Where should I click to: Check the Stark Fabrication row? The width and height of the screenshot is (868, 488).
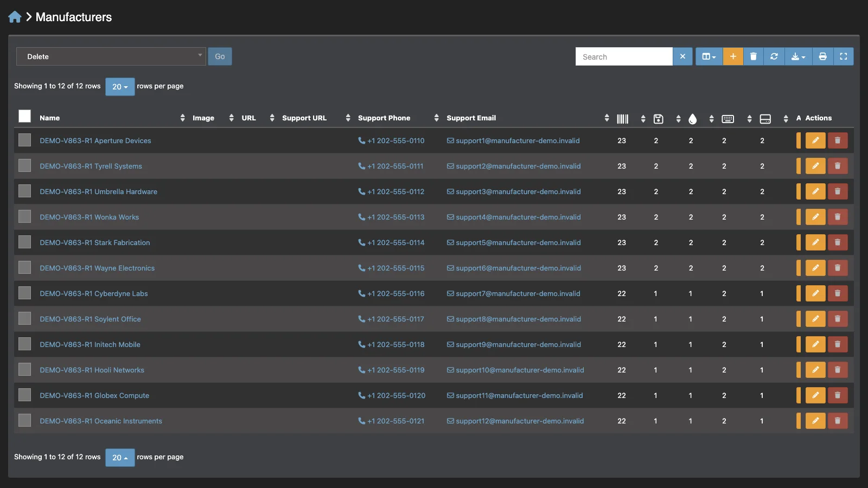pos(24,242)
